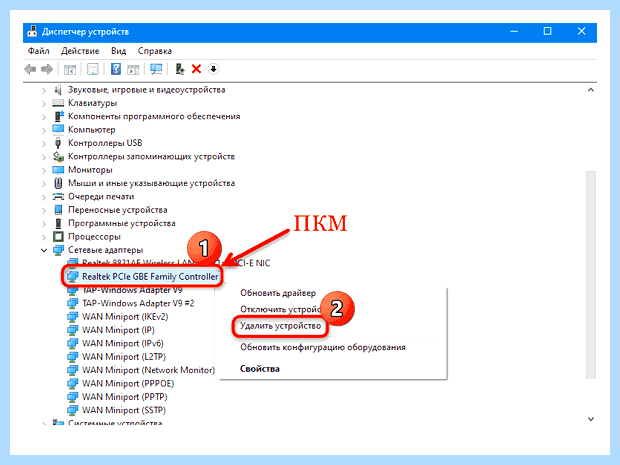Toggle the console tree toolbar icon

coord(70,70)
